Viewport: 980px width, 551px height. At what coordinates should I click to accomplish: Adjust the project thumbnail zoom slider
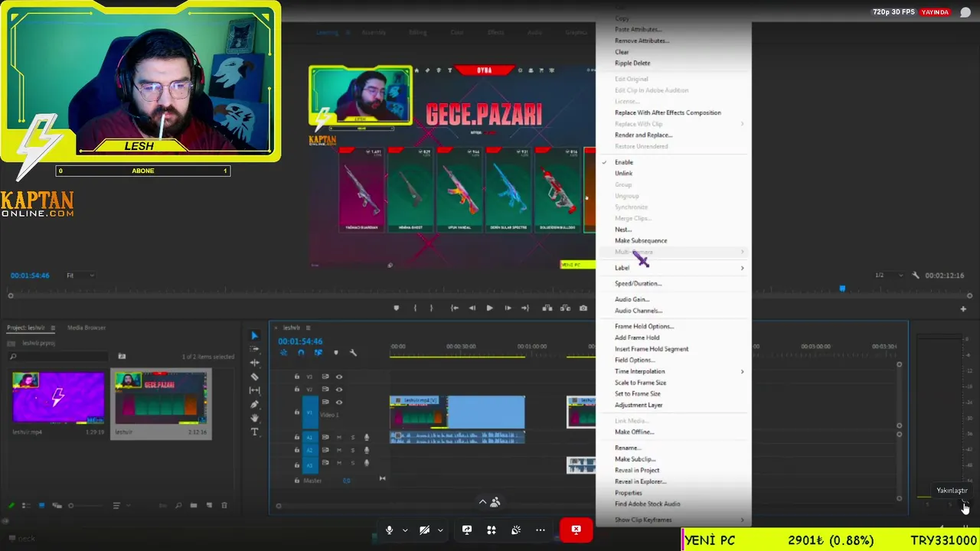click(71, 505)
